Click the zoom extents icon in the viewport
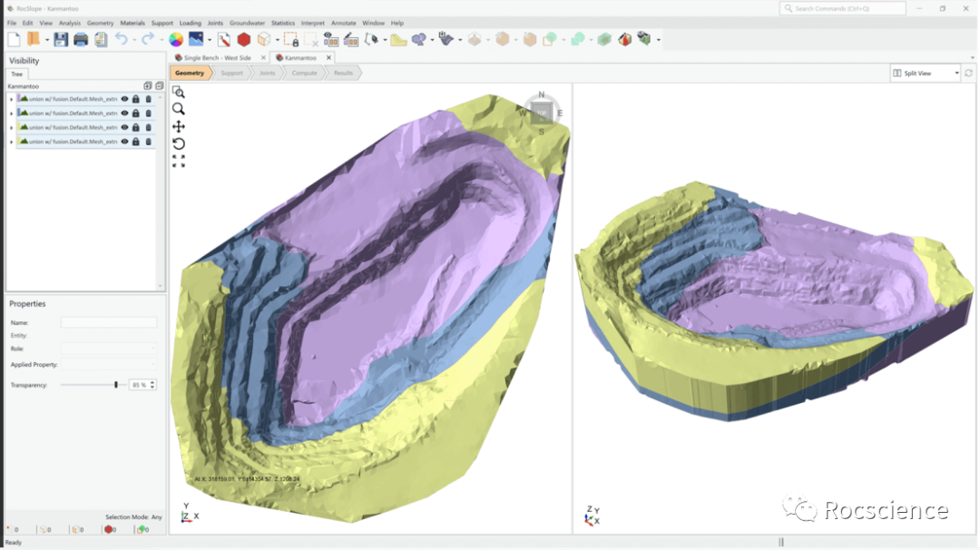Screen dimensions: 980x550 [x=179, y=161]
